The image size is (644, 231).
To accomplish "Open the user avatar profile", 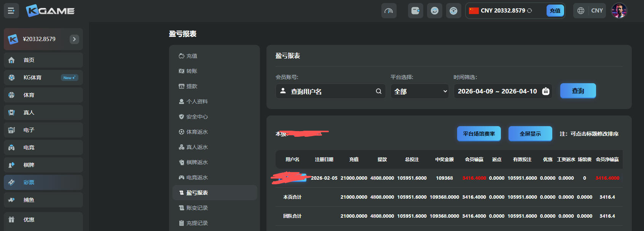I will [619, 11].
